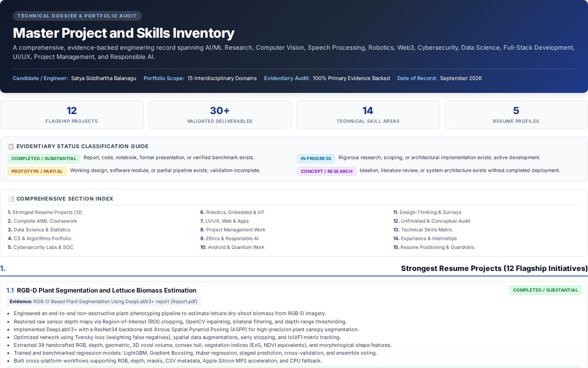Open Experience & Internships index entry
This screenshot has height=368, width=588.
coord(425,238)
